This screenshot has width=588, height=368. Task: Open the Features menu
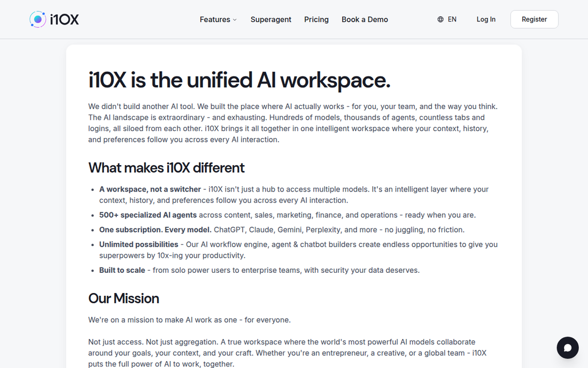[x=218, y=19]
